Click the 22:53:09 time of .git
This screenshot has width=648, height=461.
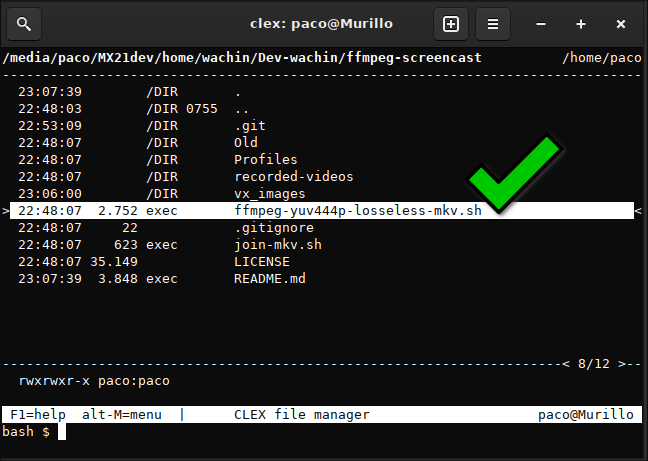pyautogui.click(x=50, y=126)
